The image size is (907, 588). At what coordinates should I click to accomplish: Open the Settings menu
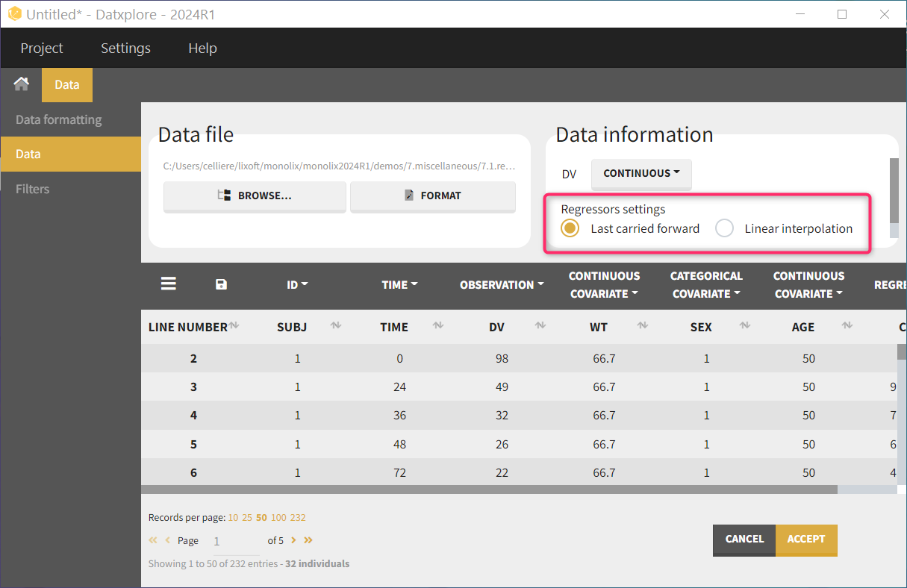125,49
